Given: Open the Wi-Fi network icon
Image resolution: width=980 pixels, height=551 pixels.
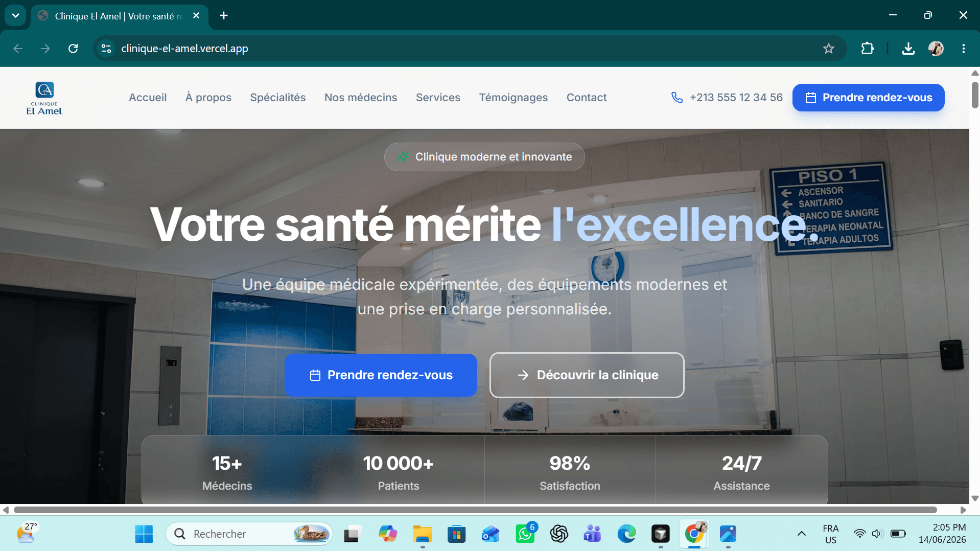Looking at the screenshot, I should coord(860,534).
